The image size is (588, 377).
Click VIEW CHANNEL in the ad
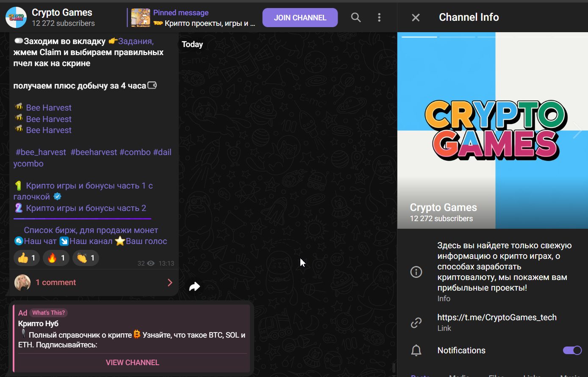click(x=132, y=363)
